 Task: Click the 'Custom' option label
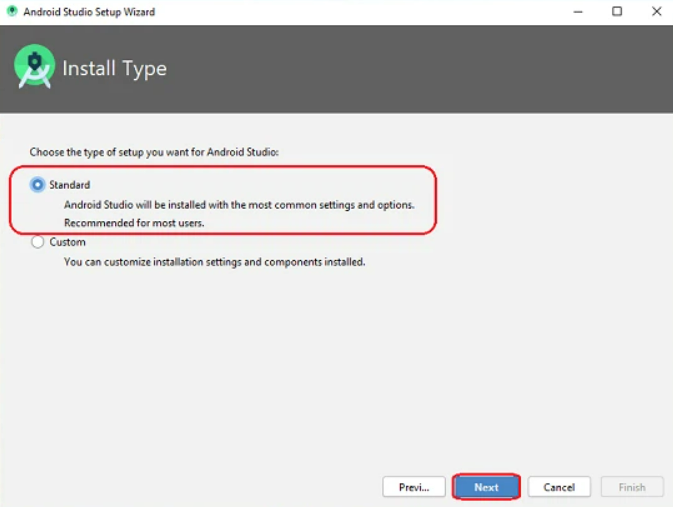click(x=67, y=242)
